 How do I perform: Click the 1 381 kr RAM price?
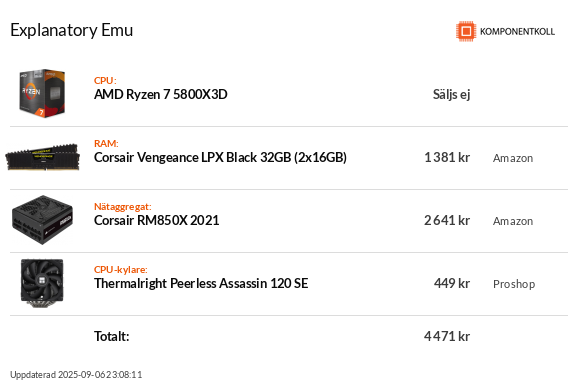[447, 158]
